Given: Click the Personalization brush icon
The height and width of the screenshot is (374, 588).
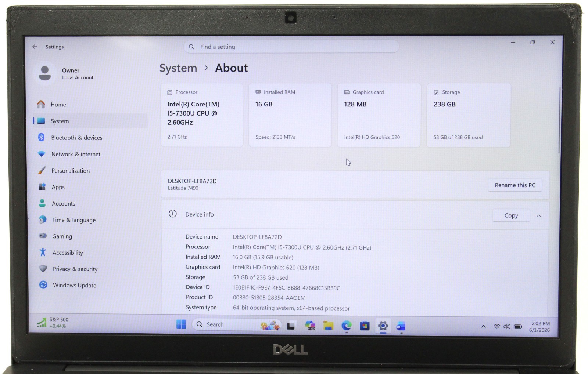Looking at the screenshot, I should tap(42, 170).
